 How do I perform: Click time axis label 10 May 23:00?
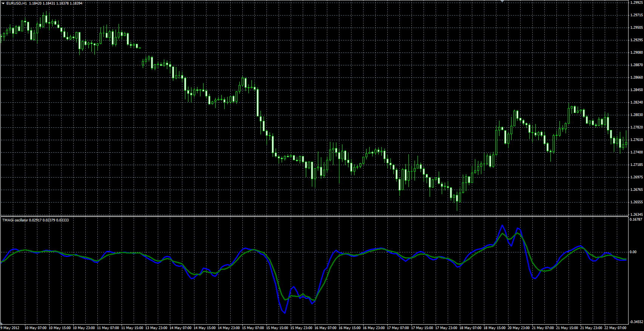point(84,328)
